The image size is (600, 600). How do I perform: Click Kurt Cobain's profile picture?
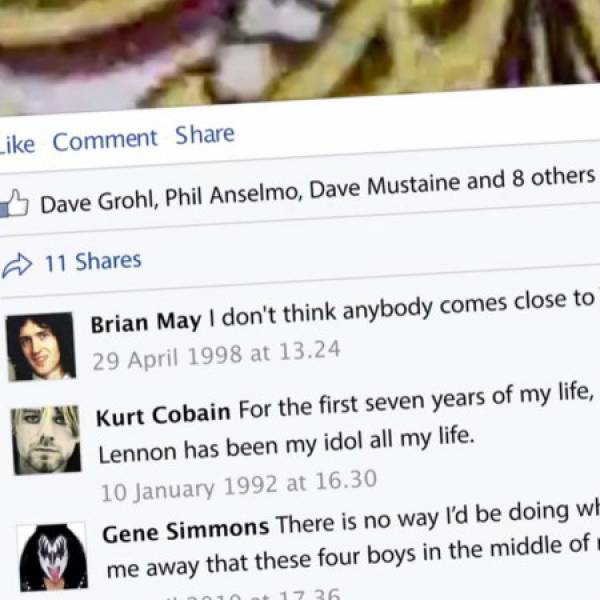pyautogui.click(x=46, y=440)
